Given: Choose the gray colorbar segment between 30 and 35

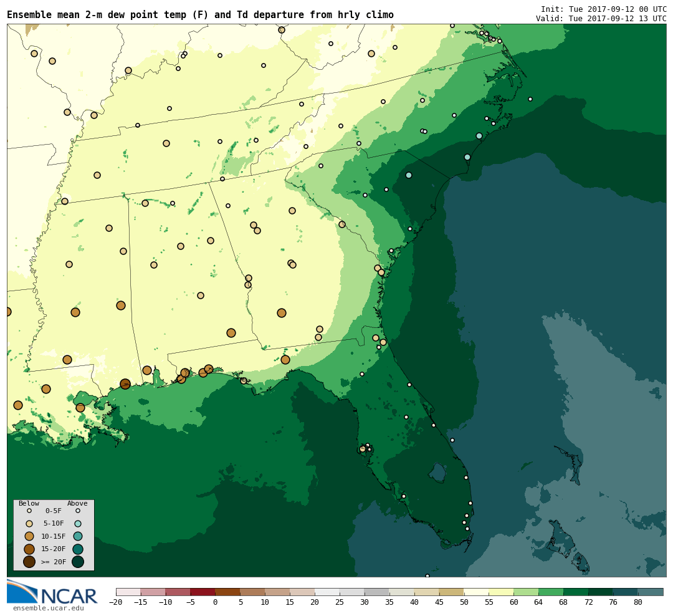Looking at the screenshot, I should click(377, 592).
